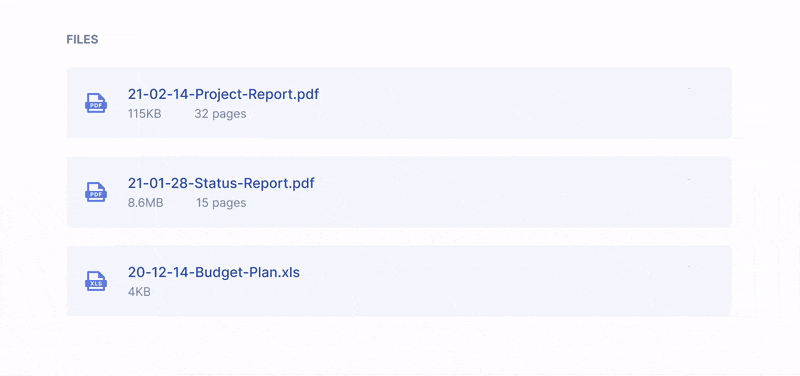800x376 pixels.
Task: Click the 15 pages label
Action: (221, 203)
